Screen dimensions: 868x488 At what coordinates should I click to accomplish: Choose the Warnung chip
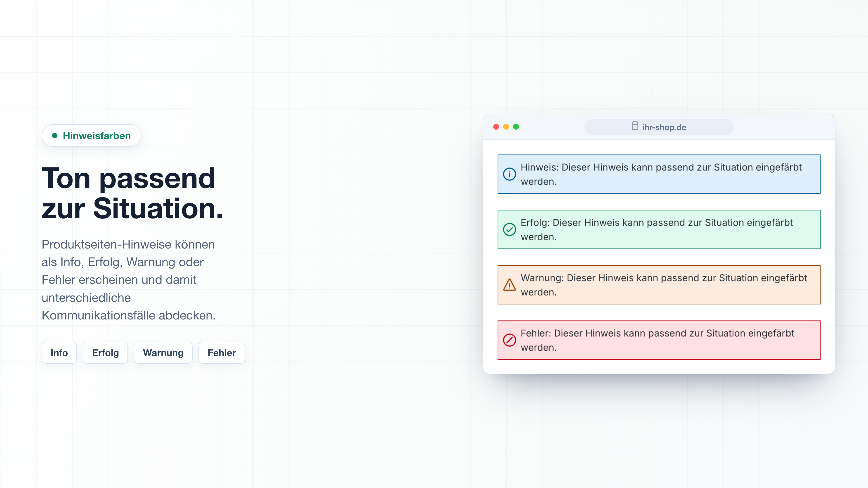click(x=163, y=353)
